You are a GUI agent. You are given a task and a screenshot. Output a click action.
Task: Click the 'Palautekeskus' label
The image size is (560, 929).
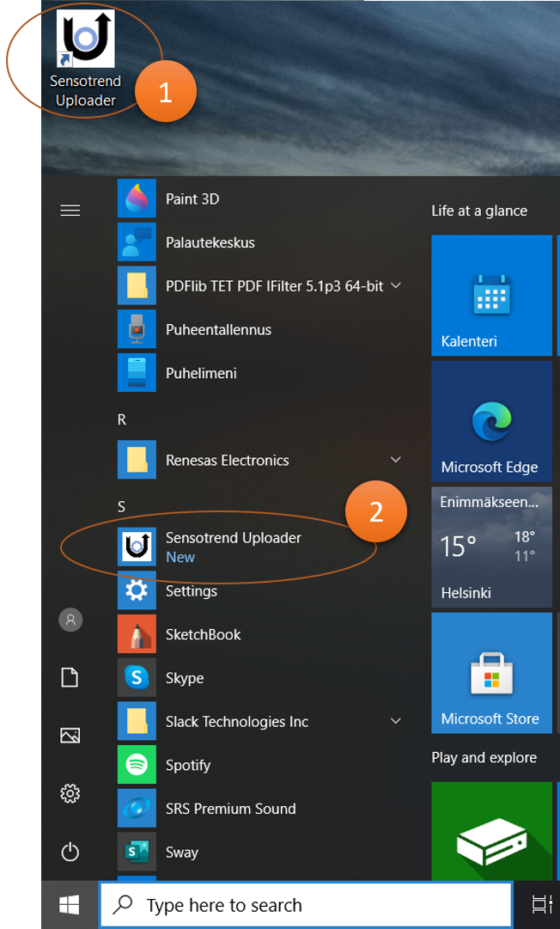(210, 243)
